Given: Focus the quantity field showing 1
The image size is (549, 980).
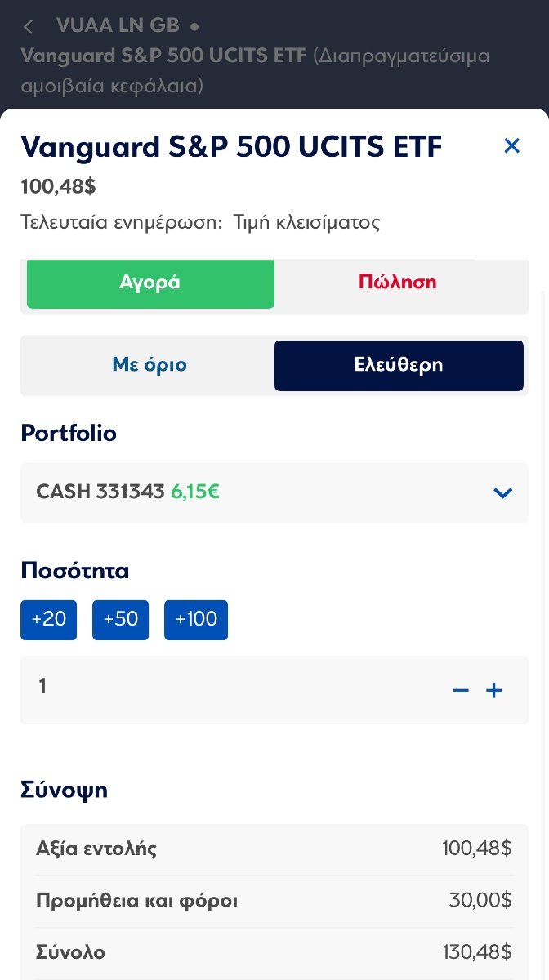Looking at the screenshot, I should point(274,690).
